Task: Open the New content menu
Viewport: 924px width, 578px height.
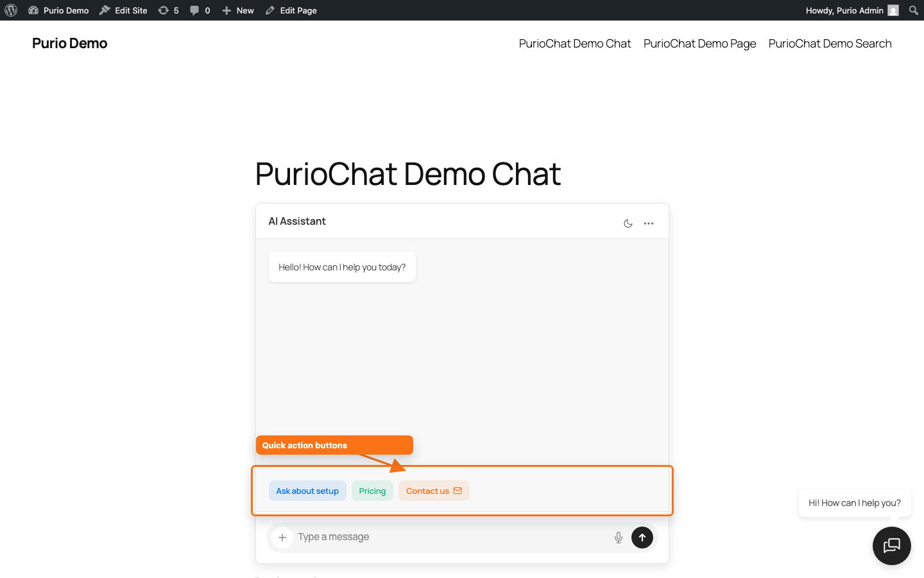Action: click(x=237, y=10)
